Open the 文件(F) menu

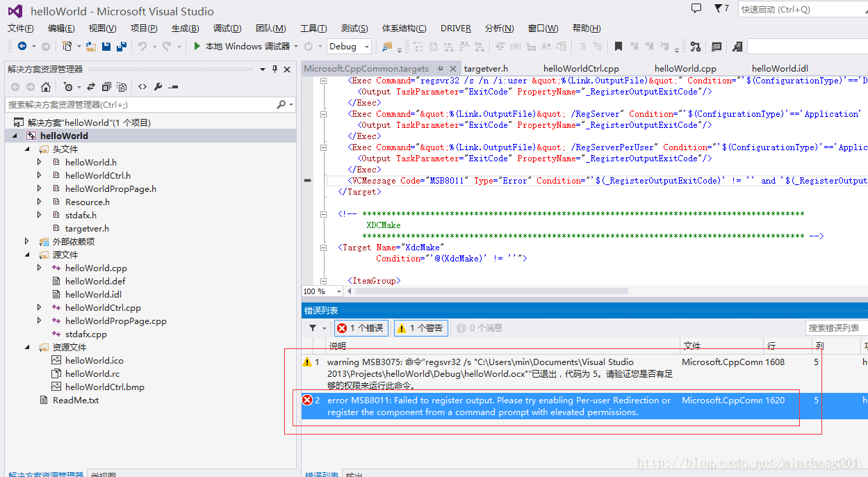coord(21,28)
